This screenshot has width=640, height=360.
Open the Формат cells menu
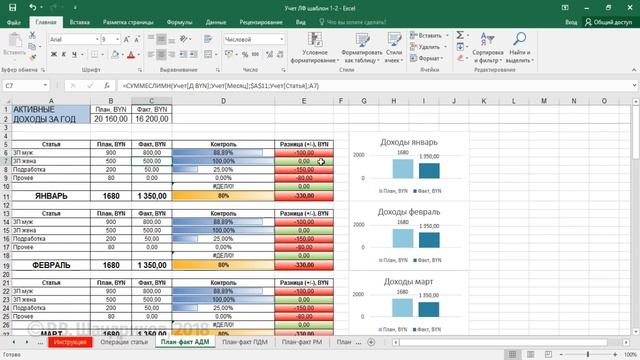pos(426,58)
